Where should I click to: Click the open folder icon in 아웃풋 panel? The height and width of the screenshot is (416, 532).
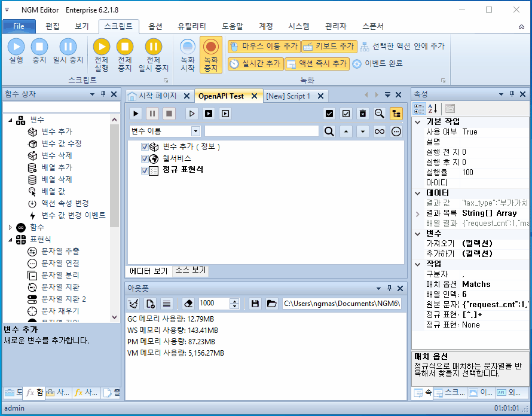pos(271,304)
